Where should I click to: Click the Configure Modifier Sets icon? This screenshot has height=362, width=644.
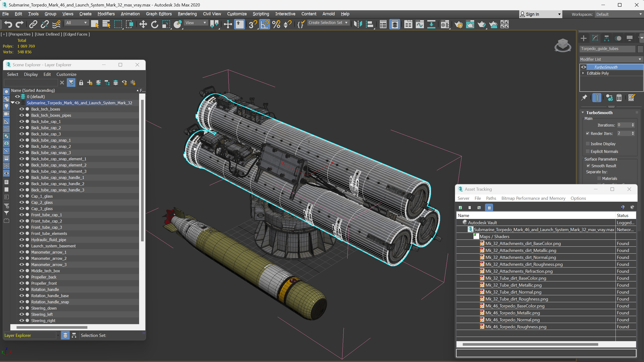[x=631, y=98]
